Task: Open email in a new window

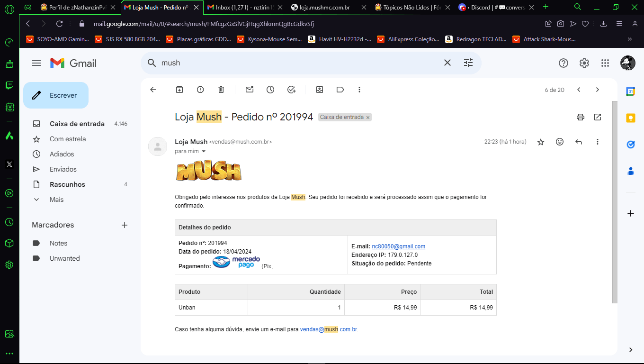Action: click(x=598, y=117)
